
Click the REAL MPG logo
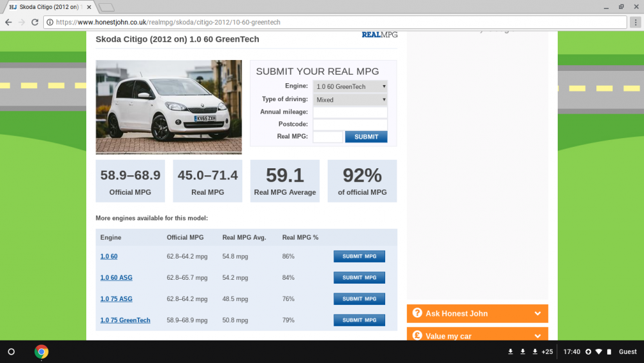(379, 35)
